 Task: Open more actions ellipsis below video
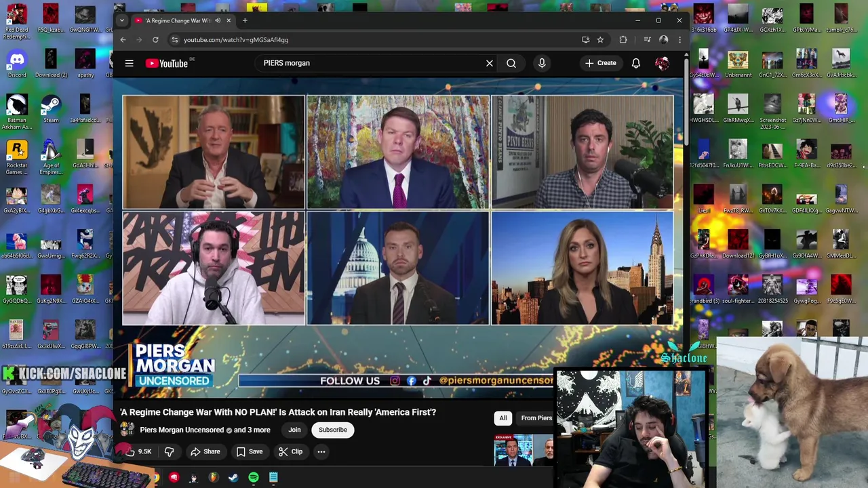[321, 451]
